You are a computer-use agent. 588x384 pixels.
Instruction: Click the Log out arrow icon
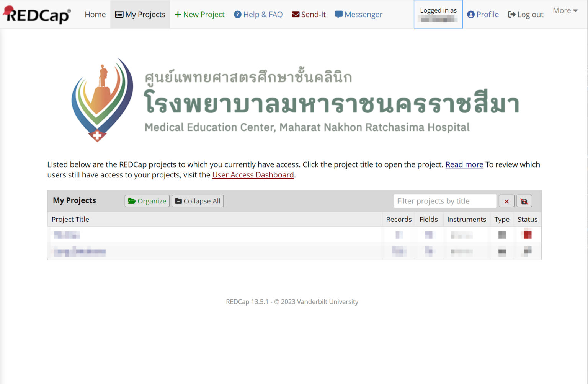(512, 14)
